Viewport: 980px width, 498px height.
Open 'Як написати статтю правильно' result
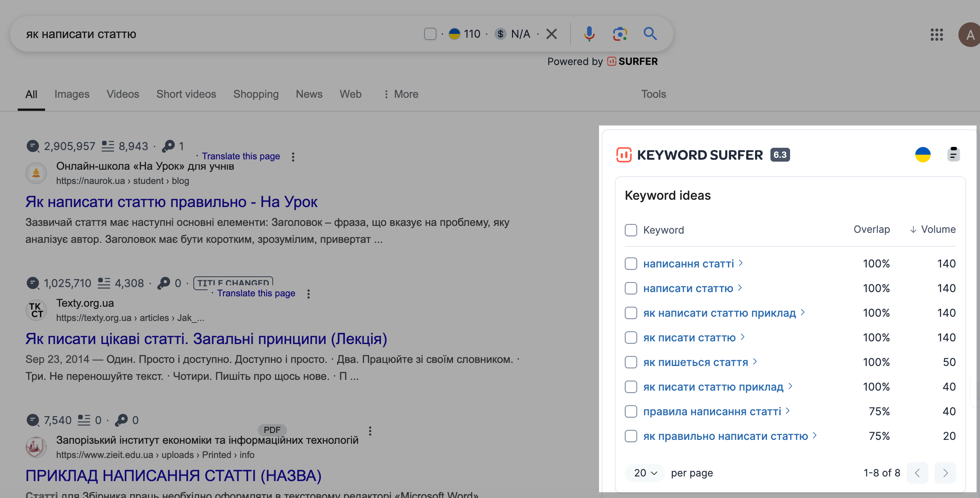171,202
